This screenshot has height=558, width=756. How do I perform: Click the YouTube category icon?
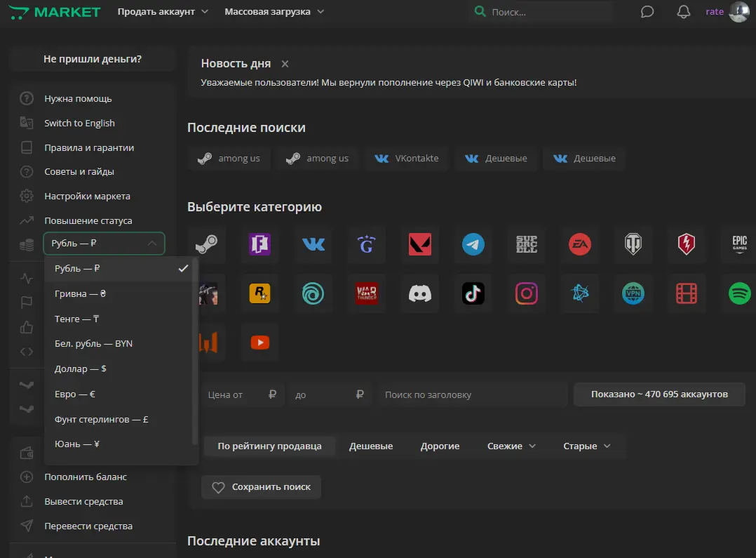[x=259, y=343]
